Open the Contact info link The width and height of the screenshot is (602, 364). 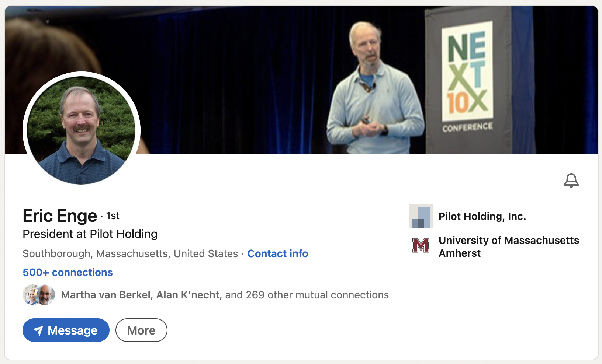[x=278, y=253]
